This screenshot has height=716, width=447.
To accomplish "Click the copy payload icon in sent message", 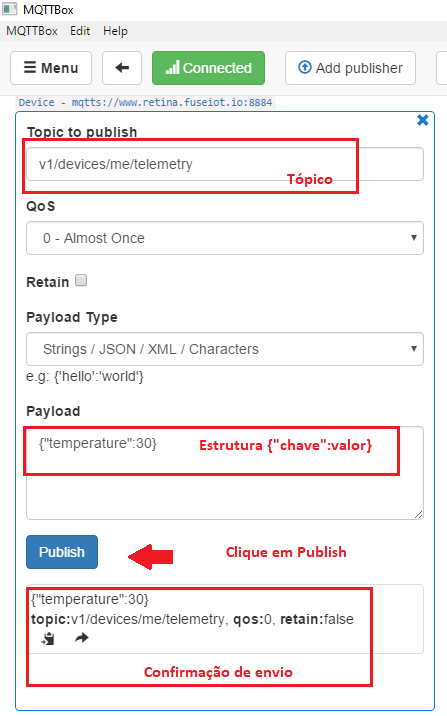I will pos(48,638).
